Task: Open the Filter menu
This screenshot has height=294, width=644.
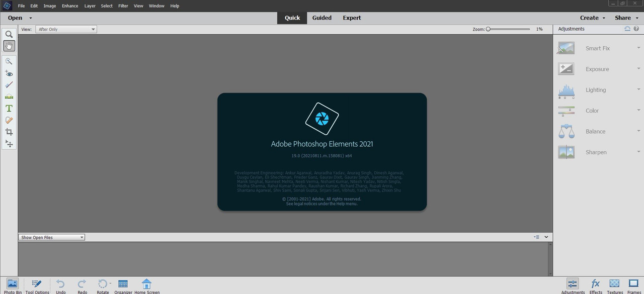Action: pyautogui.click(x=123, y=6)
